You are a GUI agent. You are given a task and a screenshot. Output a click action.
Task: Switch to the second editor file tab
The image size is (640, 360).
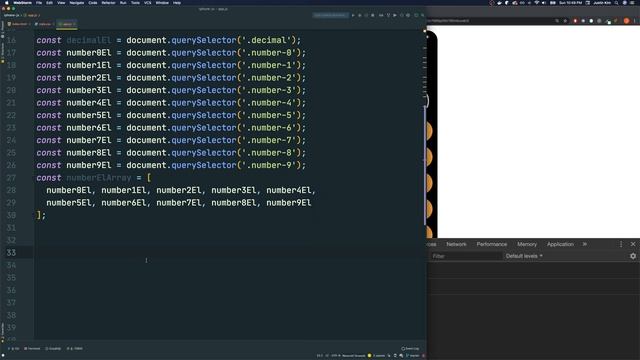pos(44,24)
